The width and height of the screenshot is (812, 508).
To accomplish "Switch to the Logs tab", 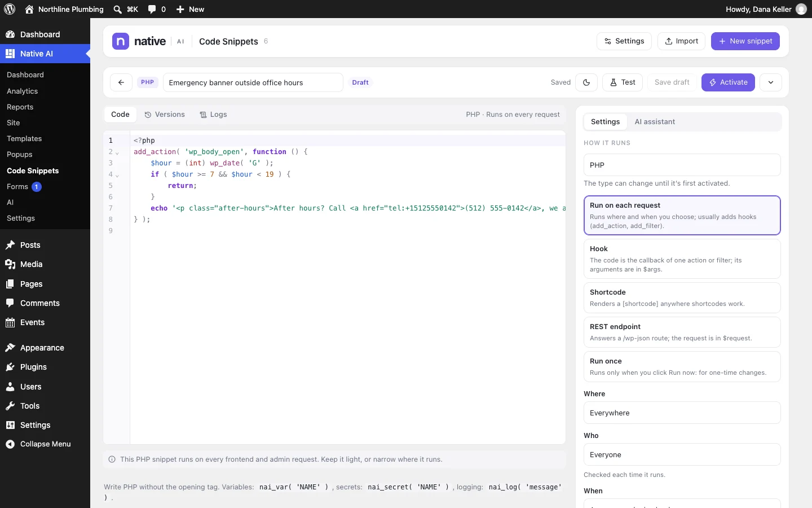I will click(x=213, y=115).
